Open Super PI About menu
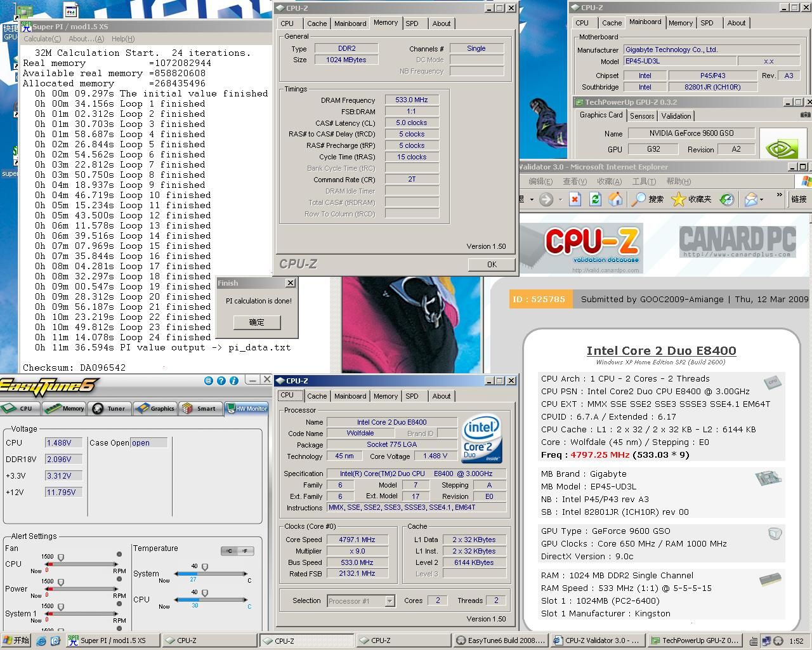The height and width of the screenshot is (650, 812). click(86, 39)
